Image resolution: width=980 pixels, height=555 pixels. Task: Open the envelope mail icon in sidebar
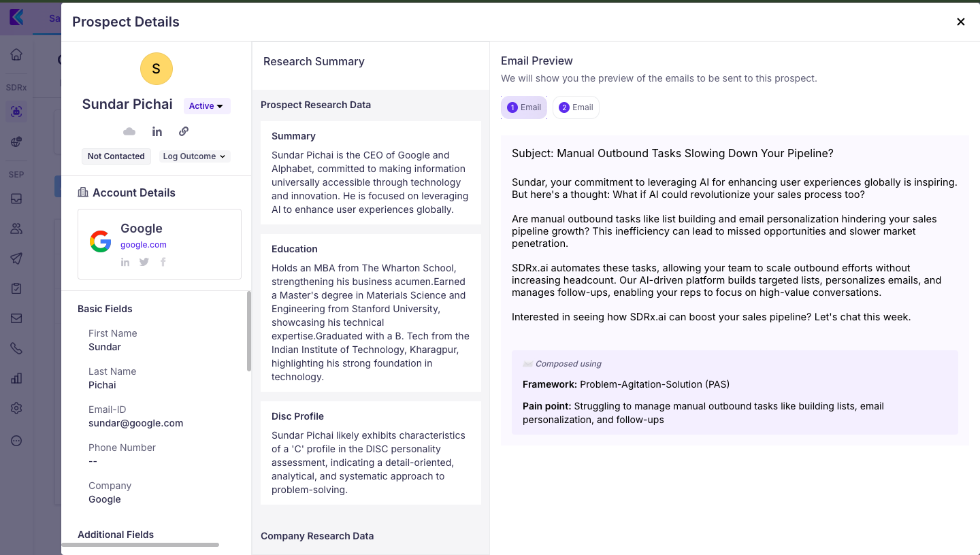tap(16, 318)
